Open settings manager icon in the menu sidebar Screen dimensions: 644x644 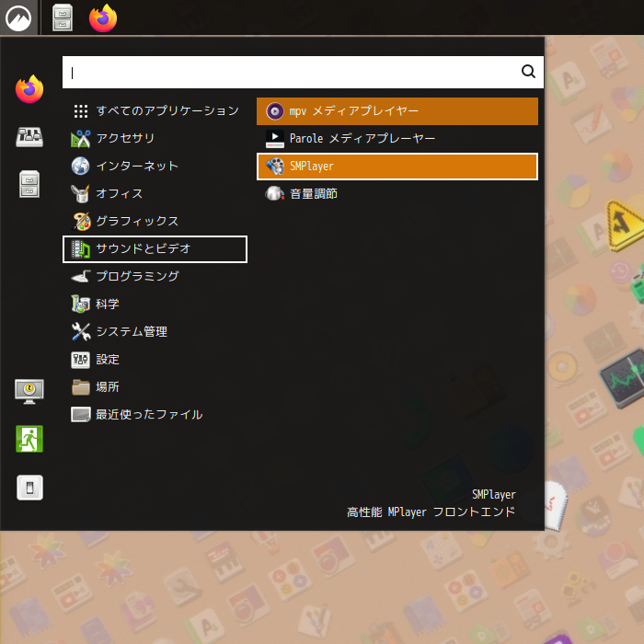point(29,137)
